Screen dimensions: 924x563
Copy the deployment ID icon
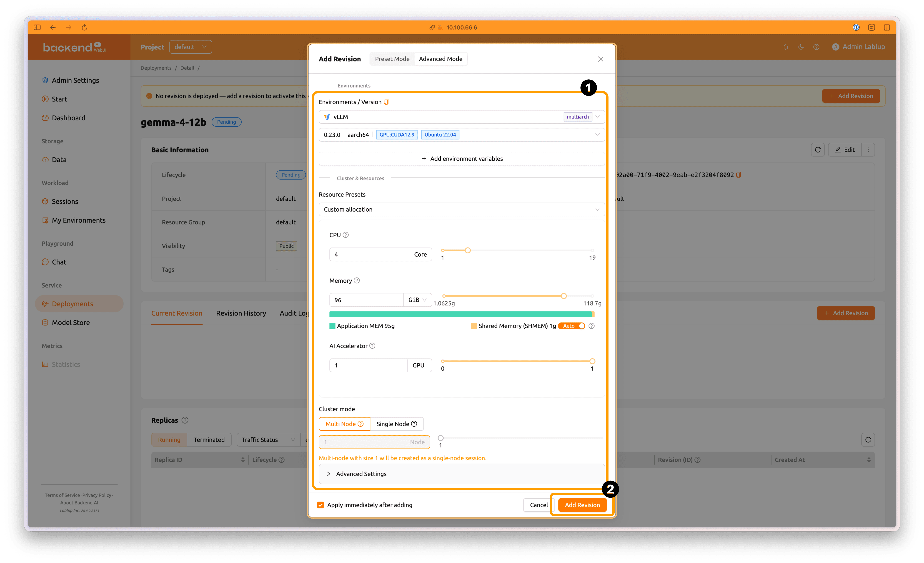click(738, 175)
